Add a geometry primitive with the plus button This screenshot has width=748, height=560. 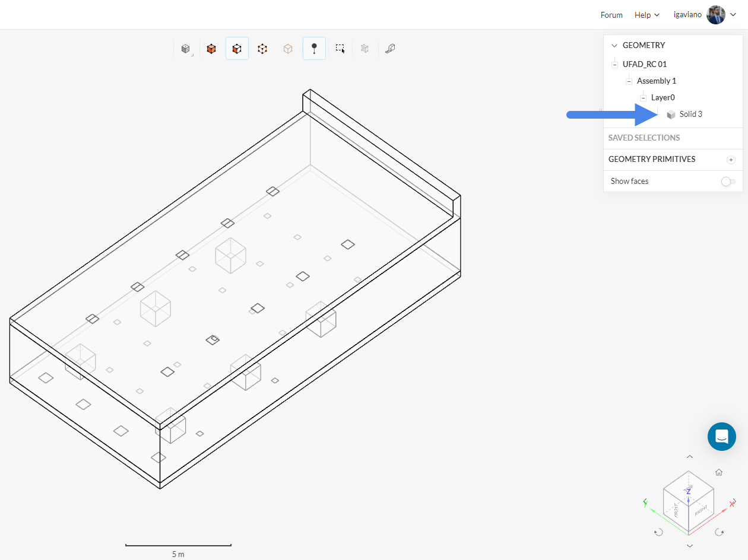pos(731,160)
